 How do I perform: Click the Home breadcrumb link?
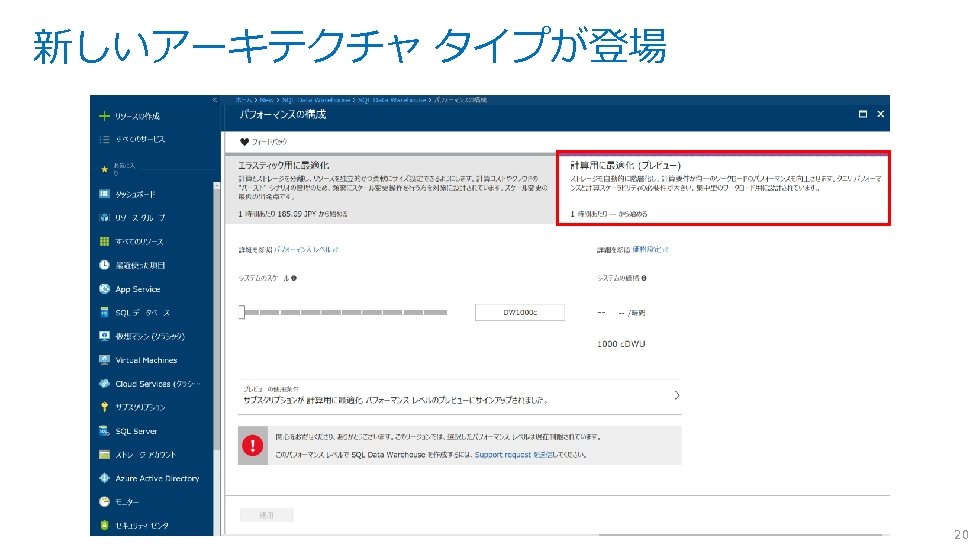[x=244, y=100]
